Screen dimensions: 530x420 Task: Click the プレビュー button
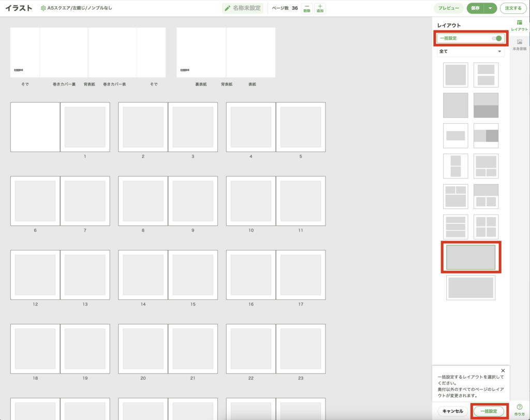click(448, 8)
